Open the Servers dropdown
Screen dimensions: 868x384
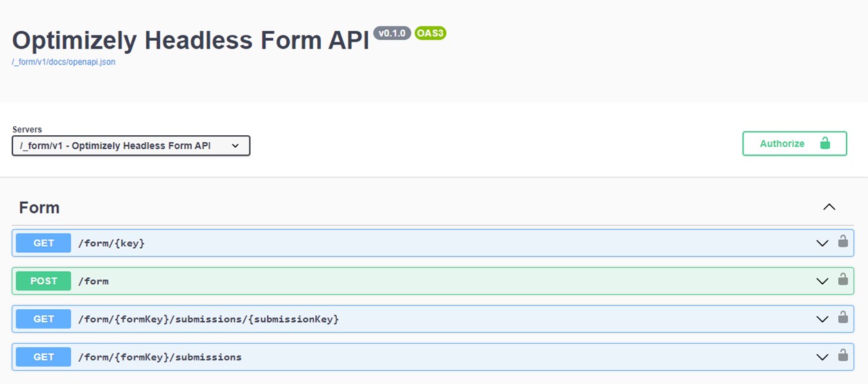pyautogui.click(x=131, y=146)
